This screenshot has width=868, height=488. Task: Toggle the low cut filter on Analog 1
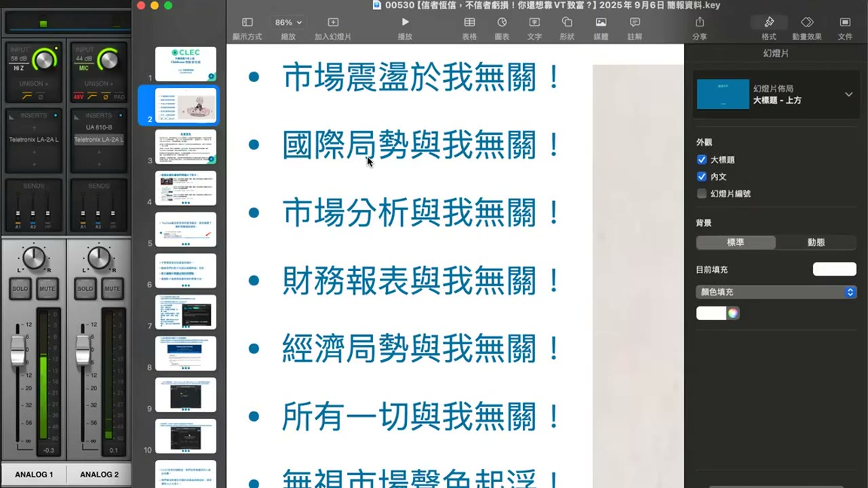coord(27,97)
